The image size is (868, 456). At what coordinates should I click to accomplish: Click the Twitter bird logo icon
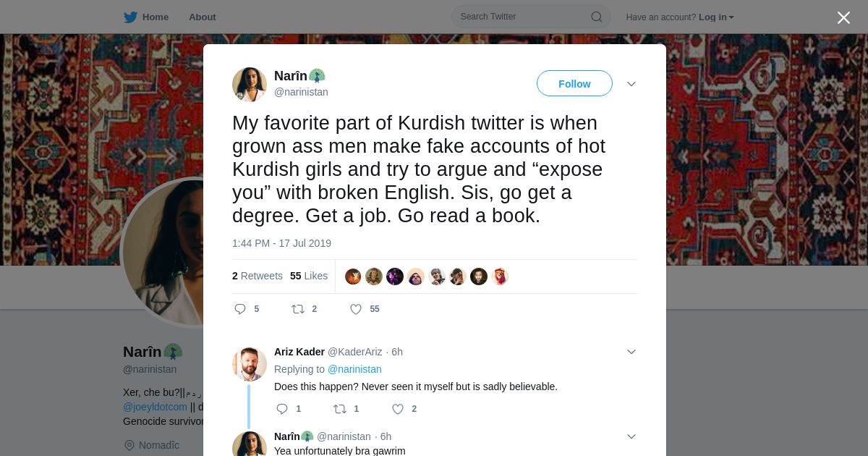pyautogui.click(x=130, y=17)
